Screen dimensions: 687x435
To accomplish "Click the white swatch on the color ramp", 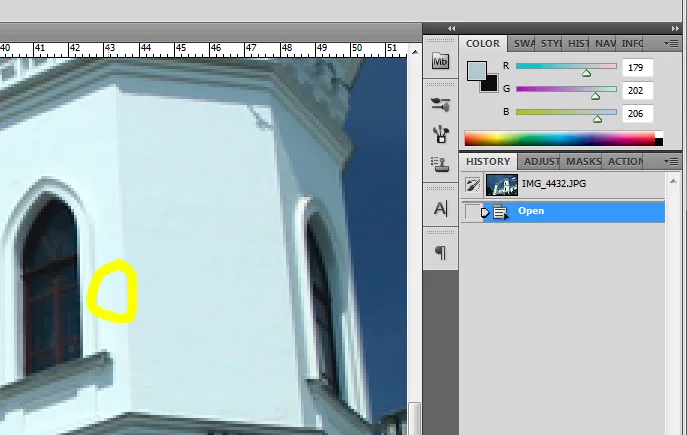I will (659, 134).
